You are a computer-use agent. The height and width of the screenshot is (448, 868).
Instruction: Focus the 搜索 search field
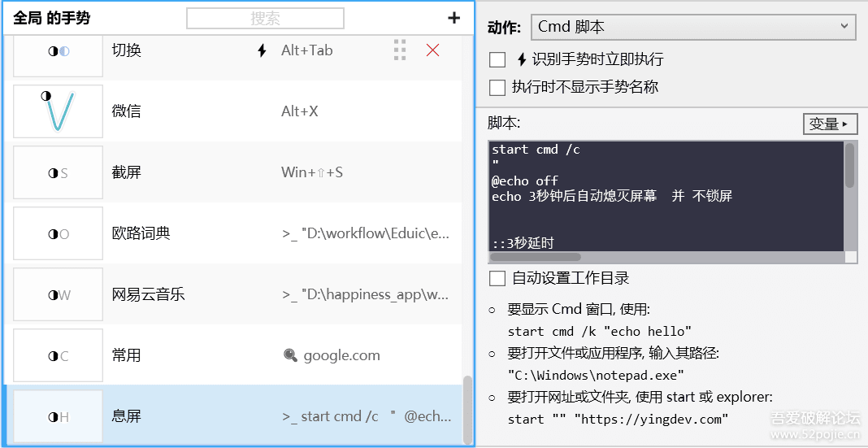click(x=265, y=18)
